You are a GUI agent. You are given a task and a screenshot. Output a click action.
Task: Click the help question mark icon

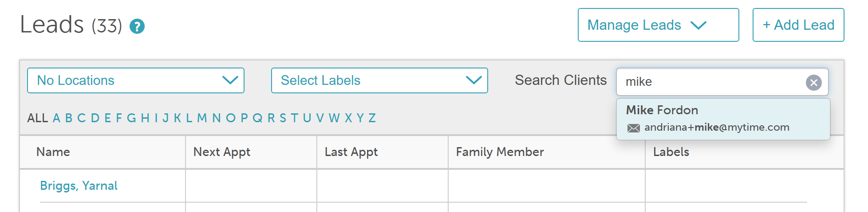pos(137,27)
